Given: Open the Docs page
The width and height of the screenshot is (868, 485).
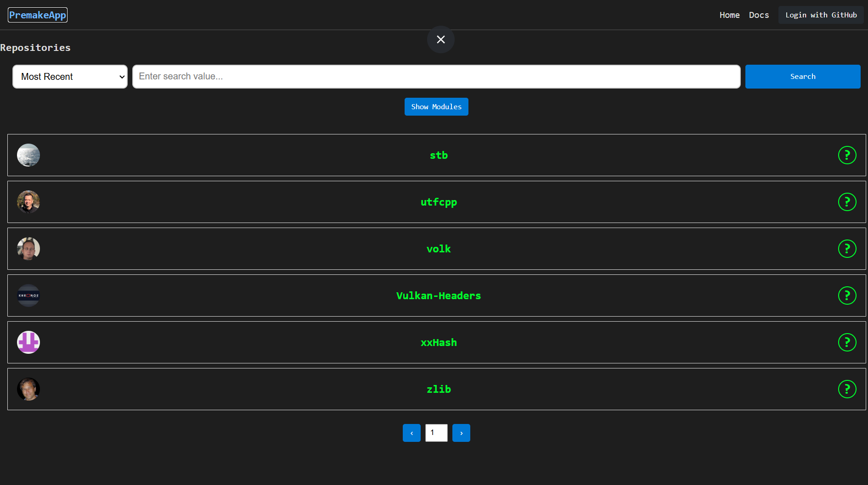Looking at the screenshot, I should coord(759,15).
